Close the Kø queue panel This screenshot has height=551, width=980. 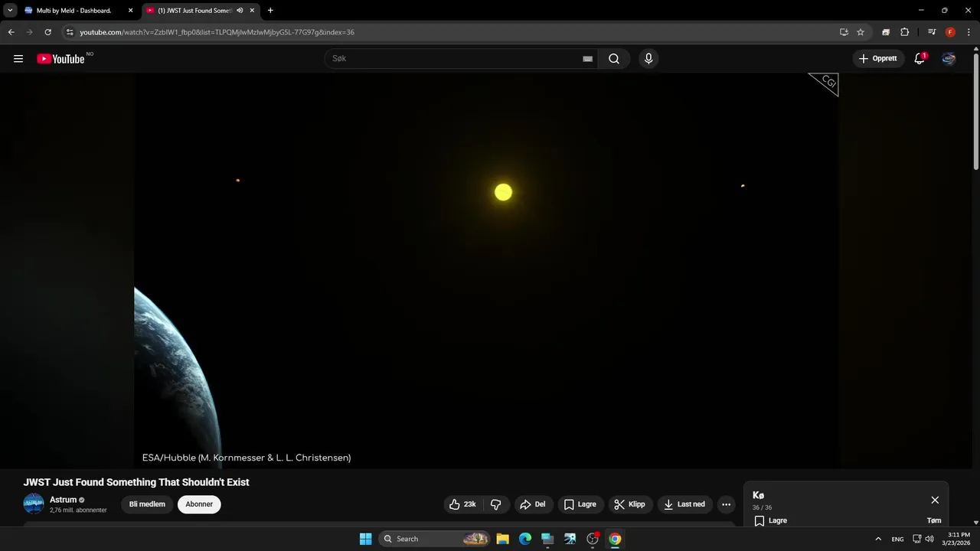coord(935,500)
